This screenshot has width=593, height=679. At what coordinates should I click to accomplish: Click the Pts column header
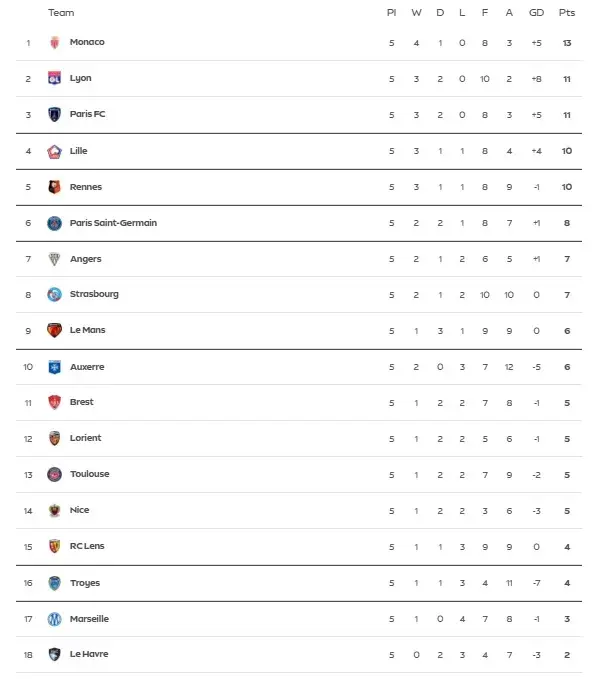[x=567, y=13]
